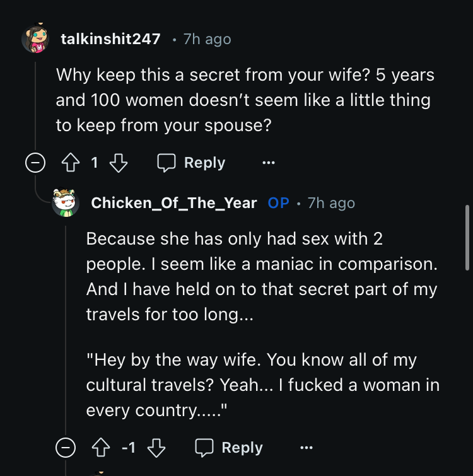The height and width of the screenshot is (476, 473).
Task: Collapse Chicken_Of_The_Year's reply thread
Action: click(x=66, y=448)
